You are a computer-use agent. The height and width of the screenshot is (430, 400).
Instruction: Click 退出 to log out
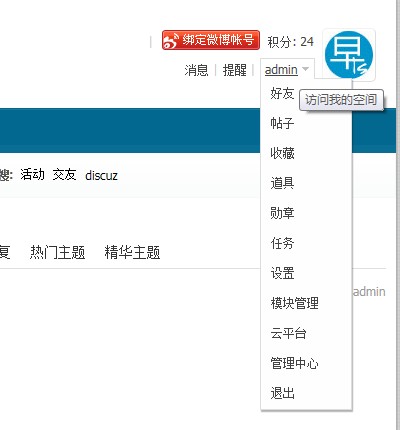pos(282,393)
